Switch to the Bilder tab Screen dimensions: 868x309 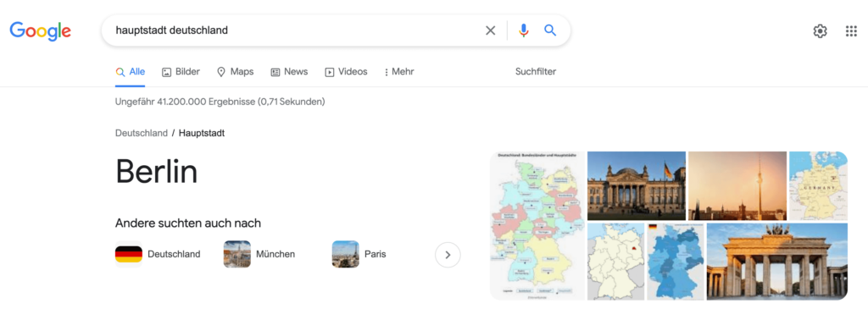tap(181, 72)
